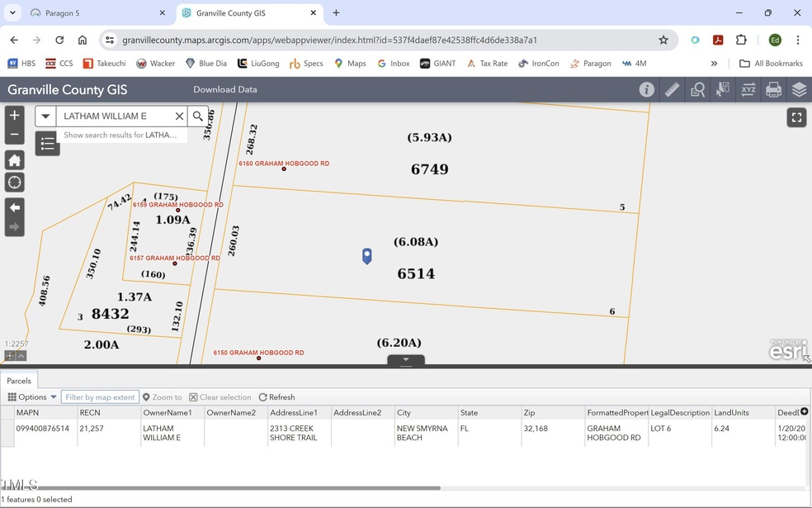Open the legend list icon below the search bar

[x=47, y=142]
